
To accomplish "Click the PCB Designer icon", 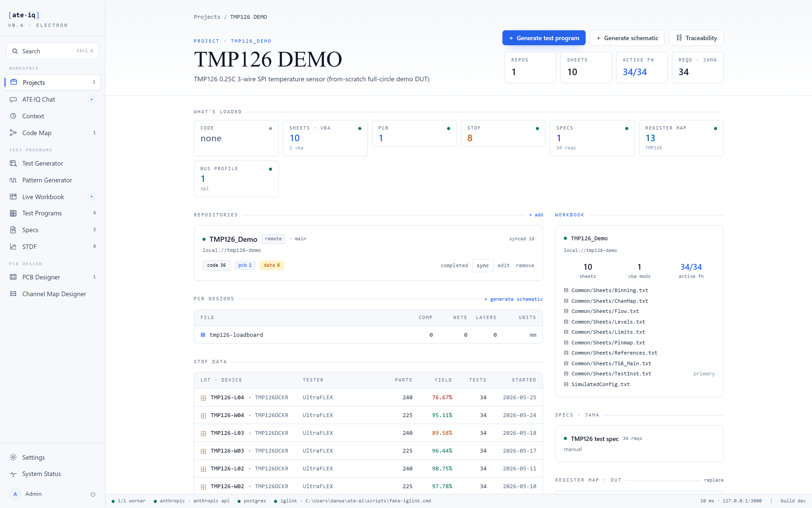I will tap(13, 277).
